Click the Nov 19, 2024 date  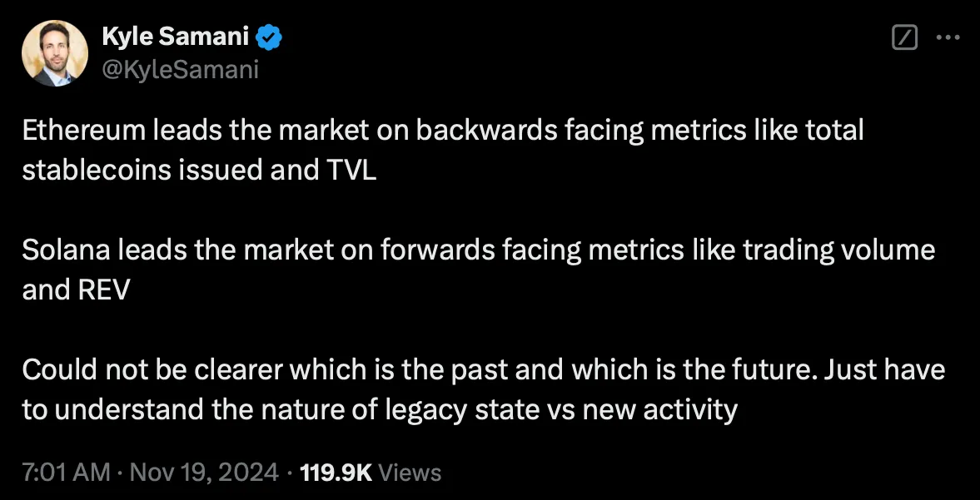point(203,473)
